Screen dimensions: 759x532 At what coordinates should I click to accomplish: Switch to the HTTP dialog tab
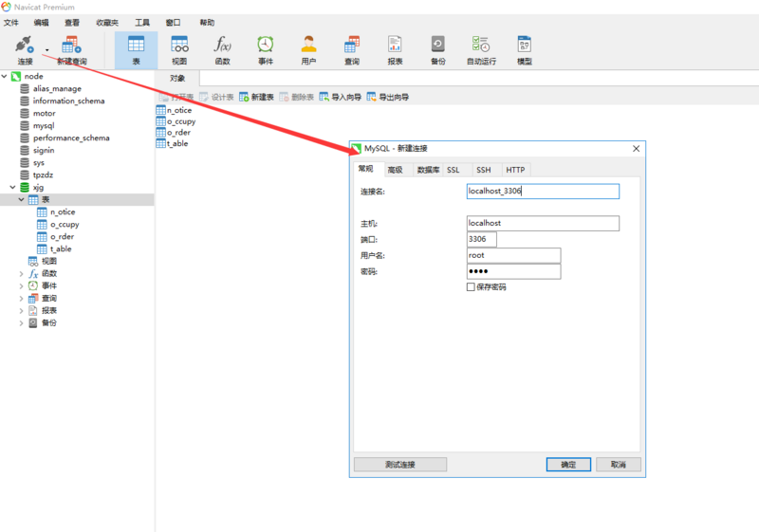515,170
